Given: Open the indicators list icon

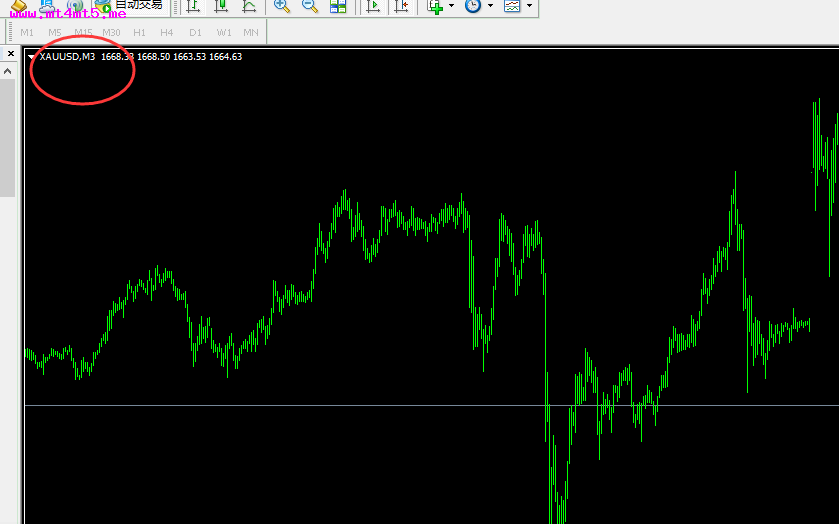Looking at the screenshot, I should (435, 6).
